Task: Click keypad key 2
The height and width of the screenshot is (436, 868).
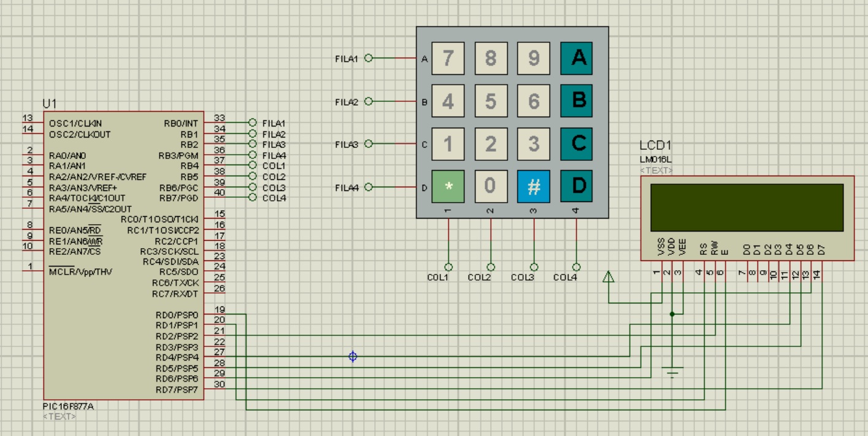Action: pyautogui.click(x=491, y=144)
